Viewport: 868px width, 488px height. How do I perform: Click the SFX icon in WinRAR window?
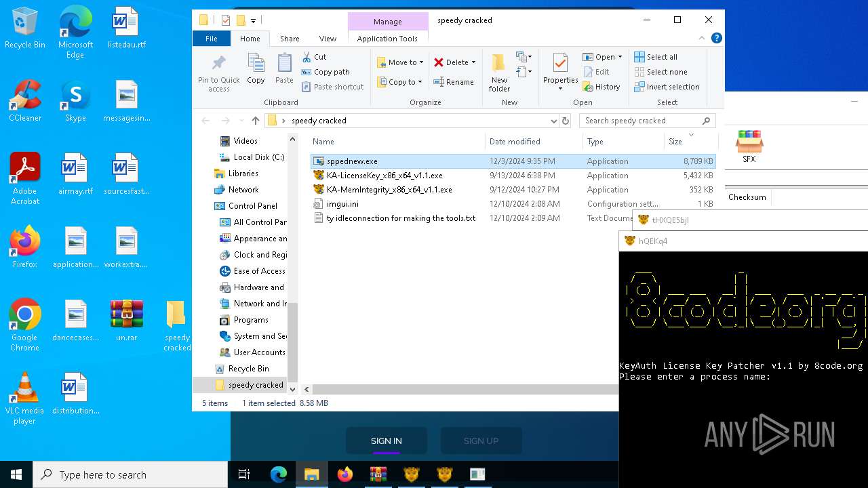tap(749, 146)
